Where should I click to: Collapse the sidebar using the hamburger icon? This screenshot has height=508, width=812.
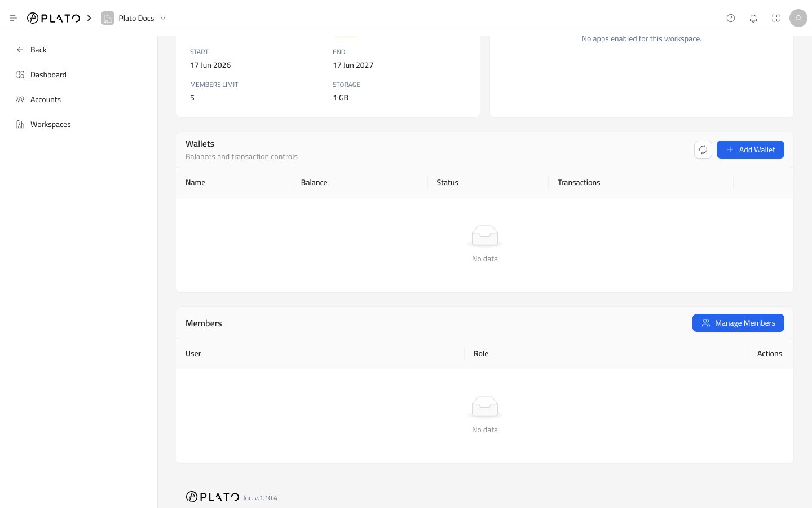(14, 18)
